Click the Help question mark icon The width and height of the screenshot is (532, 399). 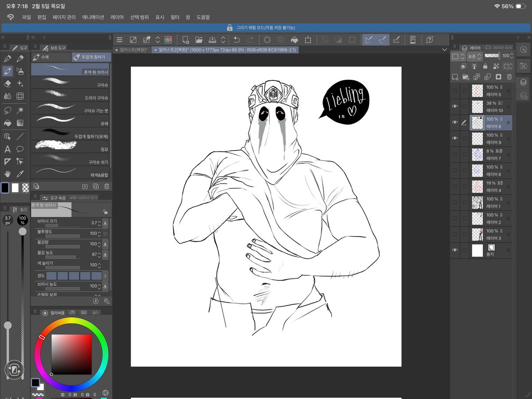(430, 40)
